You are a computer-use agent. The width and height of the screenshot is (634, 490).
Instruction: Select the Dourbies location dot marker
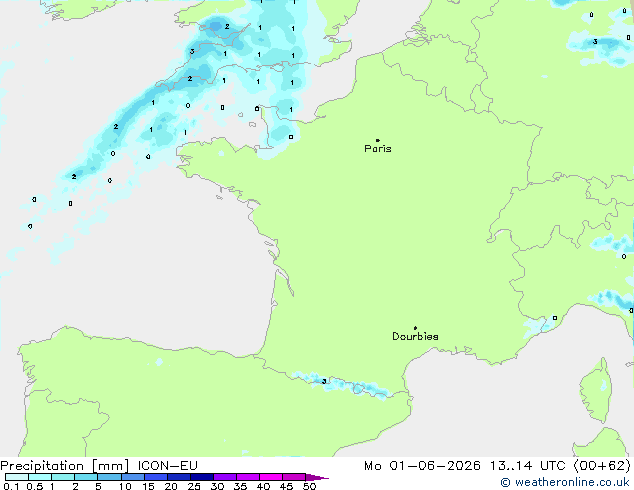pos(415,328)
